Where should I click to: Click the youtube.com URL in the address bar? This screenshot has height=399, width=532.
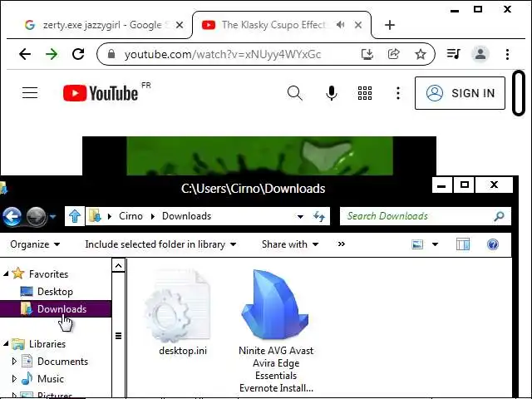(223, 54)
